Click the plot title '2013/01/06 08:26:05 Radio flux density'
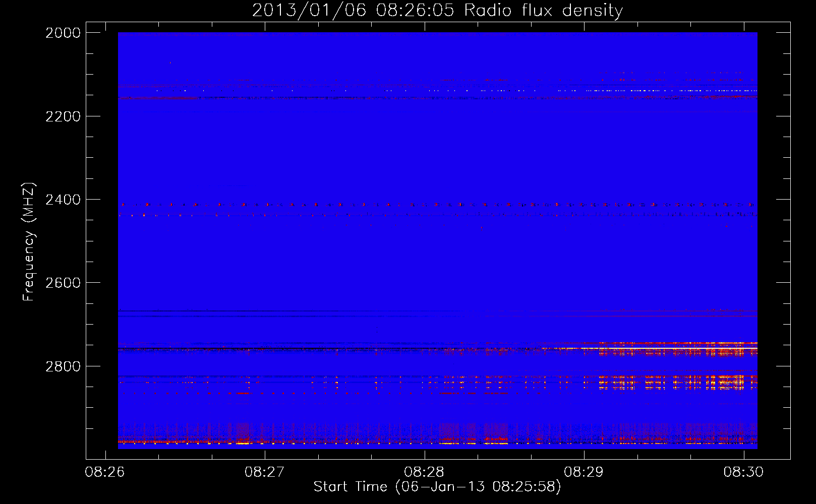 437,10
